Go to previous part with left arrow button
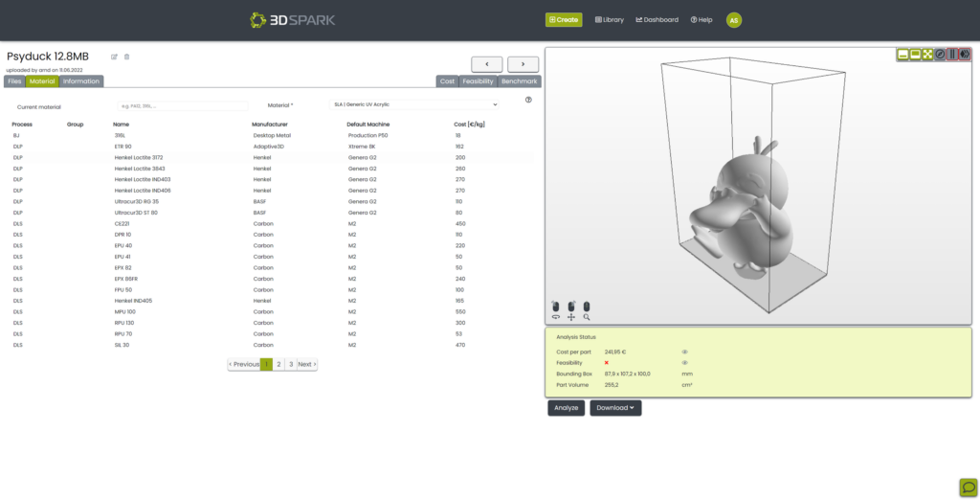 tap(487, 64)
